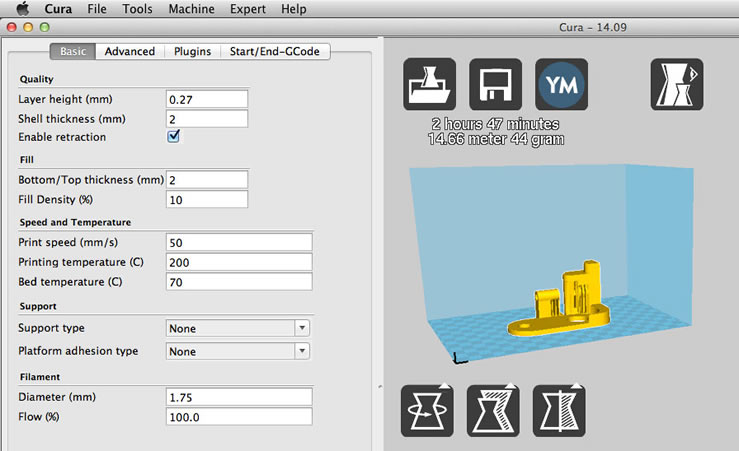Click the 'Enable retraction' label
This screenshot has height=451, width=739.
click(x=62, y=137)
